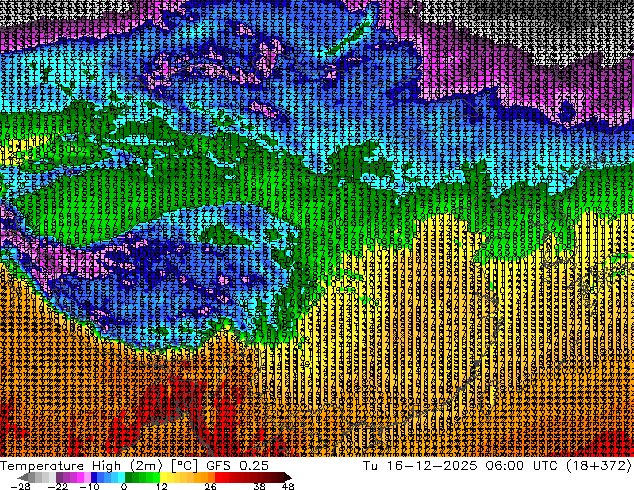Click the '0' legend value
This screenshot has height=490, width=634.
tap(124, 486)
